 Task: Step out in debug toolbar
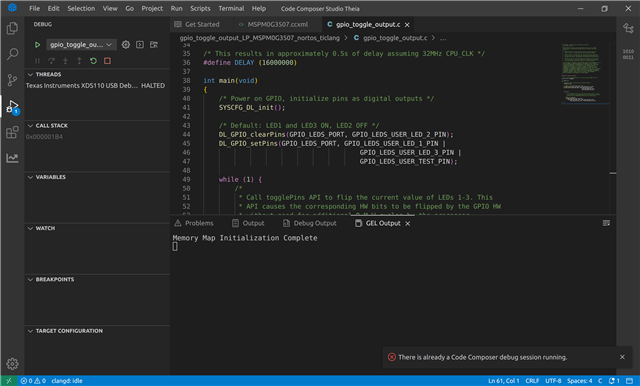pos(79,61)
